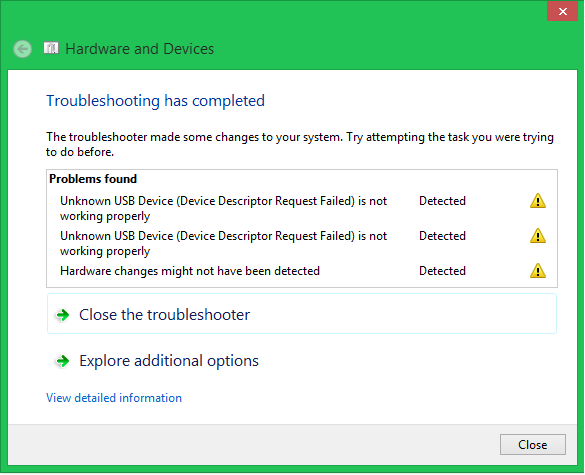Click green arrow beside Explore additional options

(x=63, y=361)
